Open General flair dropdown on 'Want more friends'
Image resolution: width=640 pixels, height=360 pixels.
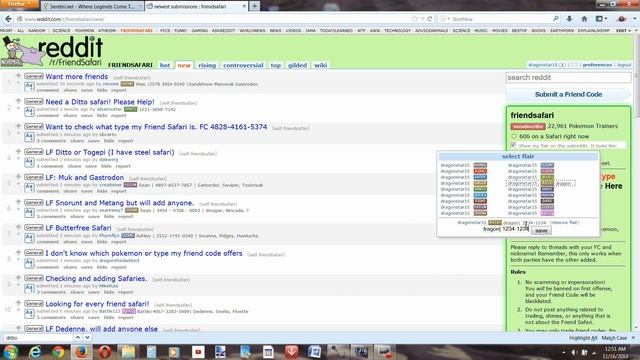point(33,76)
